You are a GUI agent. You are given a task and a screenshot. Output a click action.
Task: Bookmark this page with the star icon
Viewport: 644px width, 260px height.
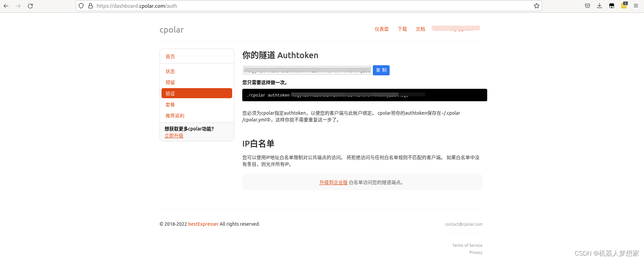[536, 6]
